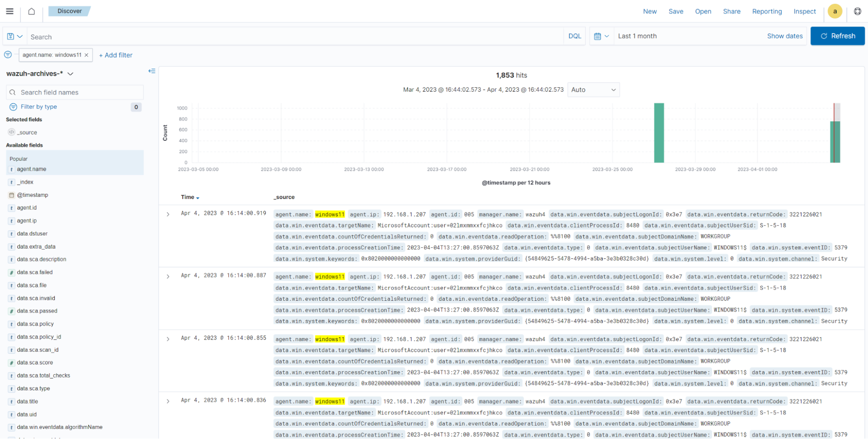Click the Add filter link
This screenshot has width=868, height=439.
point(116,55)
